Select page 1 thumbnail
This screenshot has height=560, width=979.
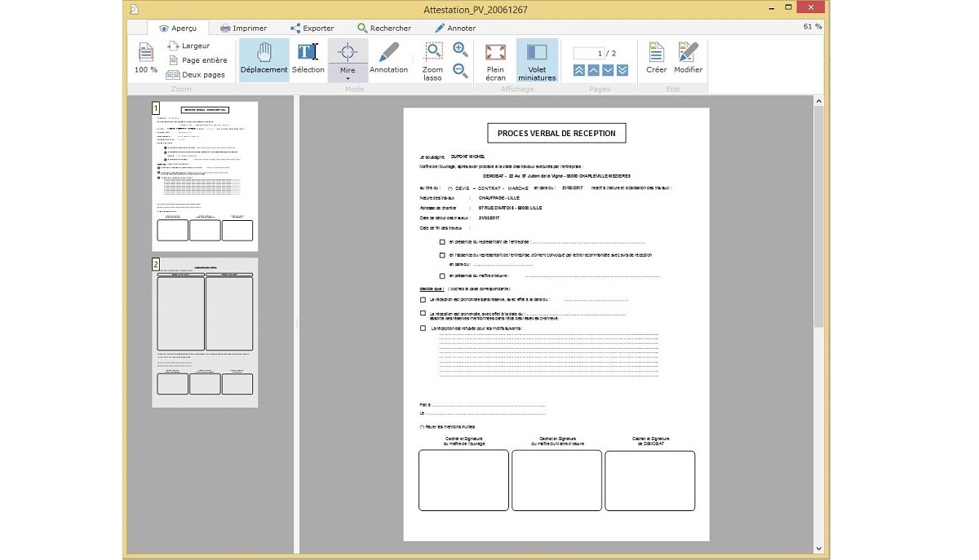[x=205, y=176]
